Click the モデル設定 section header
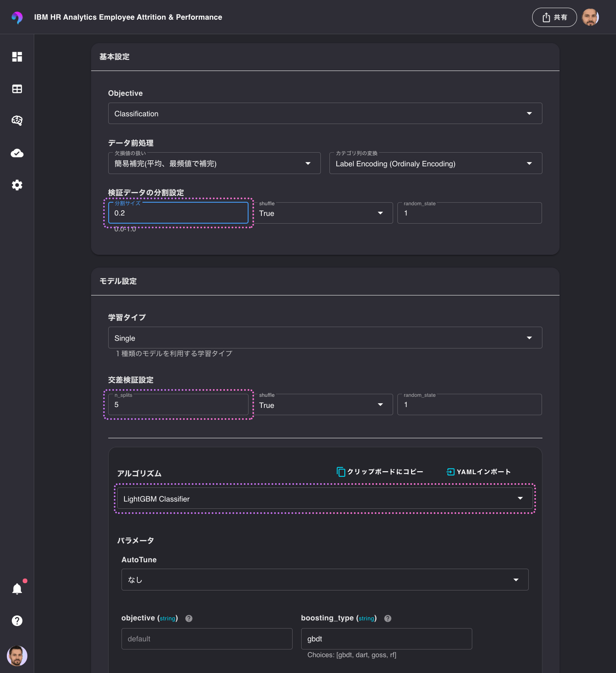 coord(118,281)
